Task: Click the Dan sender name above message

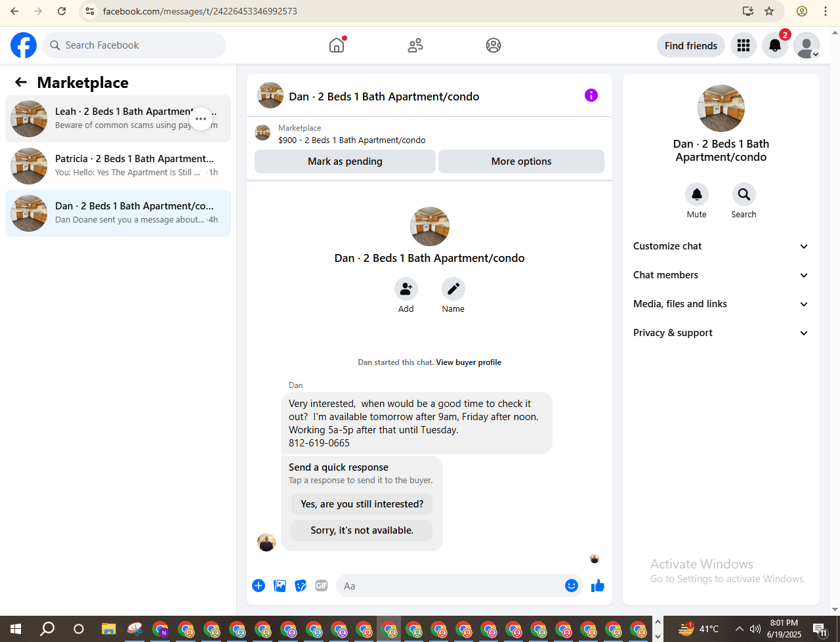Action: coord(296,385)
